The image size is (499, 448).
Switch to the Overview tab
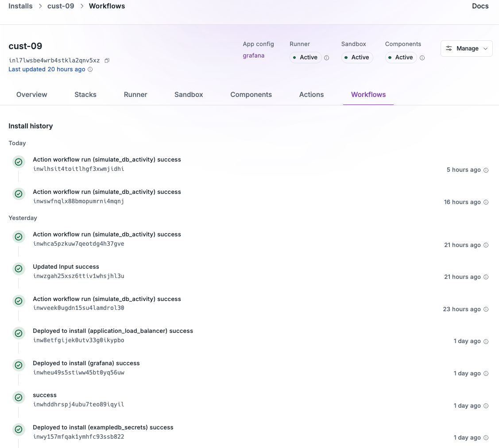(x=31, y=94)
